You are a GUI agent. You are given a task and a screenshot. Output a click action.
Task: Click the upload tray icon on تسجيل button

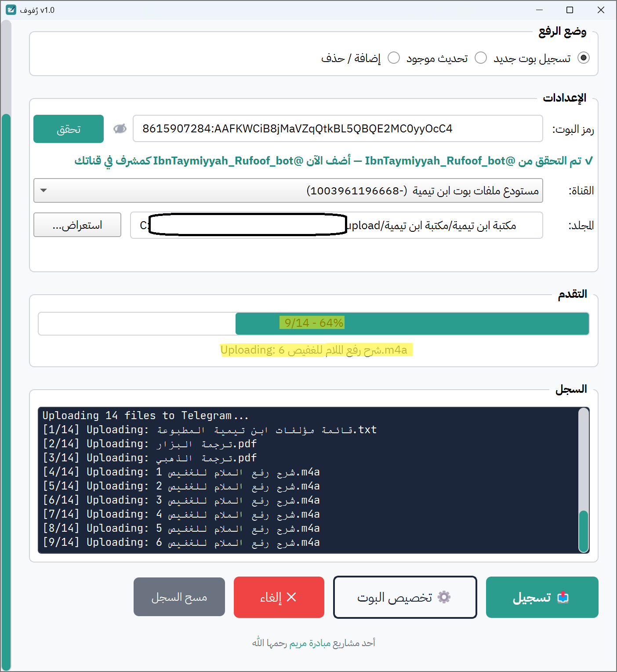coord(564,597)
